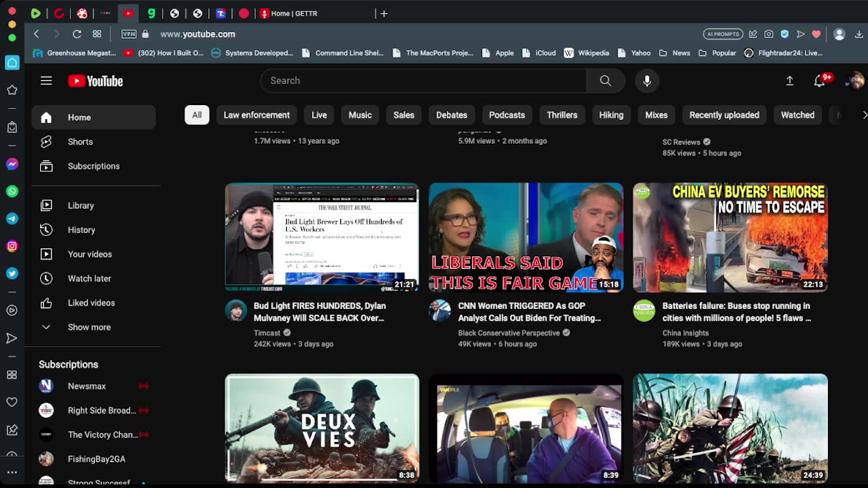Screen dimensions: 868x488
Task: Open Library in the sidebar
Action: 94,205
